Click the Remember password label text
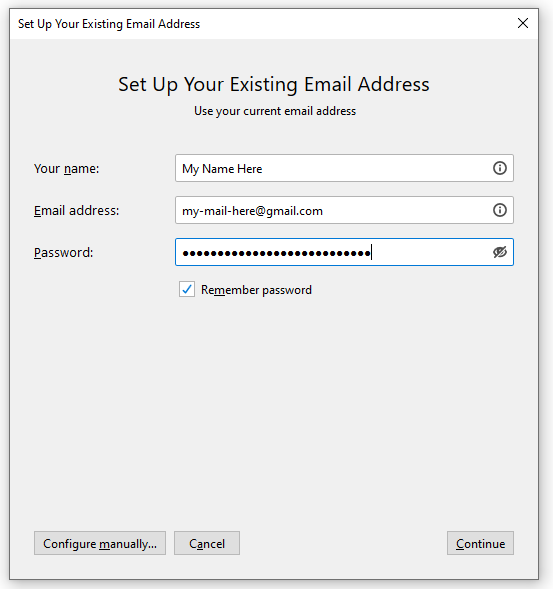The width and height of the screenshot is (553, 589). [256, 290]
